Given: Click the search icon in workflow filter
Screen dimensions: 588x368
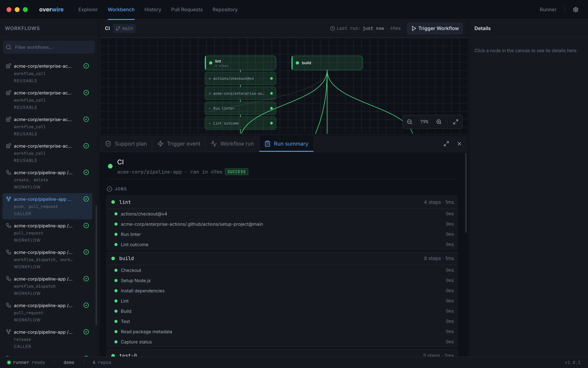Looking at the screenshot, I should (9, 47).
